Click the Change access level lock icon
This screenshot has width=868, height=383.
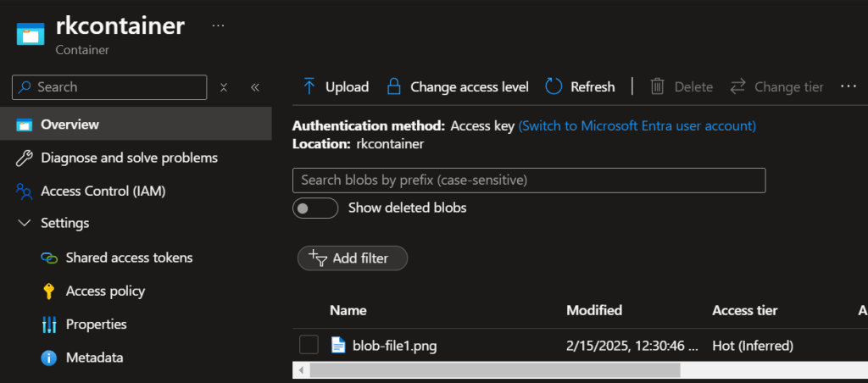[x=394, y=86]
